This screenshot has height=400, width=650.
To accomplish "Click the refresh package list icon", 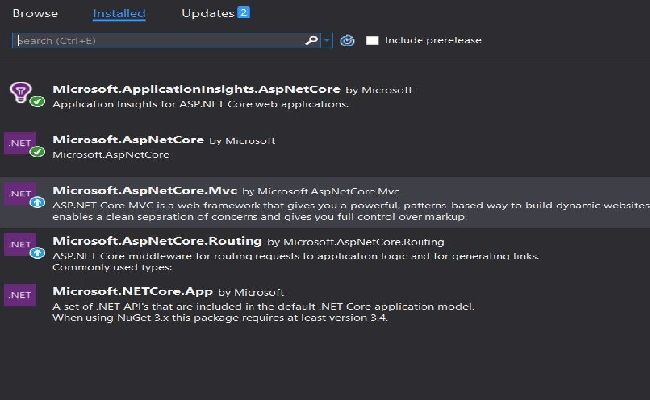I will [347, 40].
